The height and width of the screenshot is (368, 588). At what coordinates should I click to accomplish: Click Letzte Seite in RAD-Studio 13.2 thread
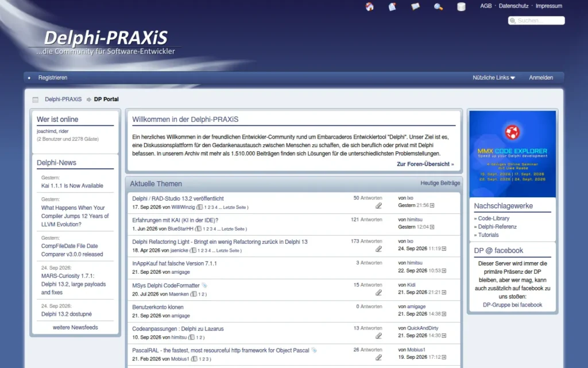point(235,207)
